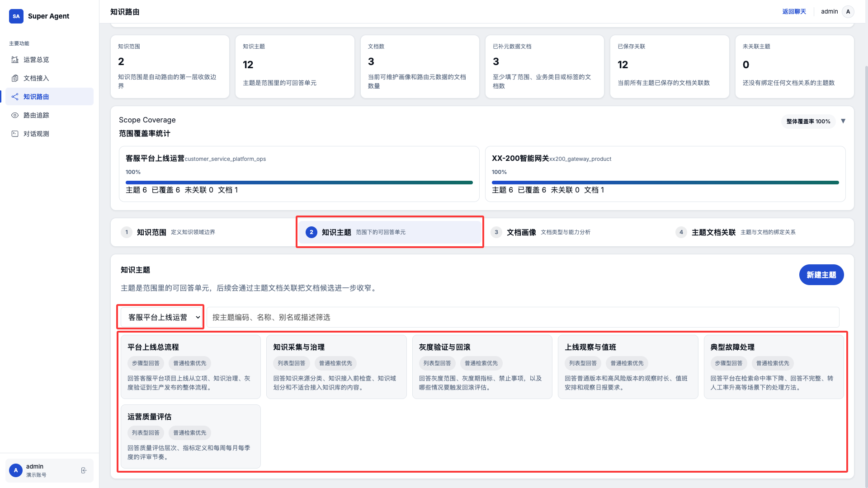Click the 路由追踪 eye icon

[x=15, y=115]
